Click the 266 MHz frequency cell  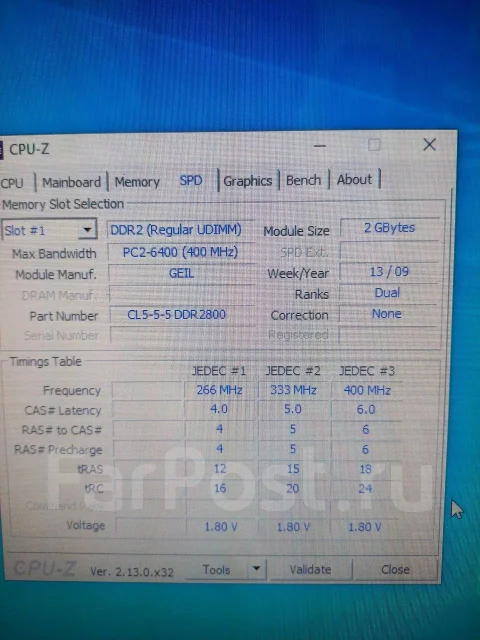(x=220, y=390)
